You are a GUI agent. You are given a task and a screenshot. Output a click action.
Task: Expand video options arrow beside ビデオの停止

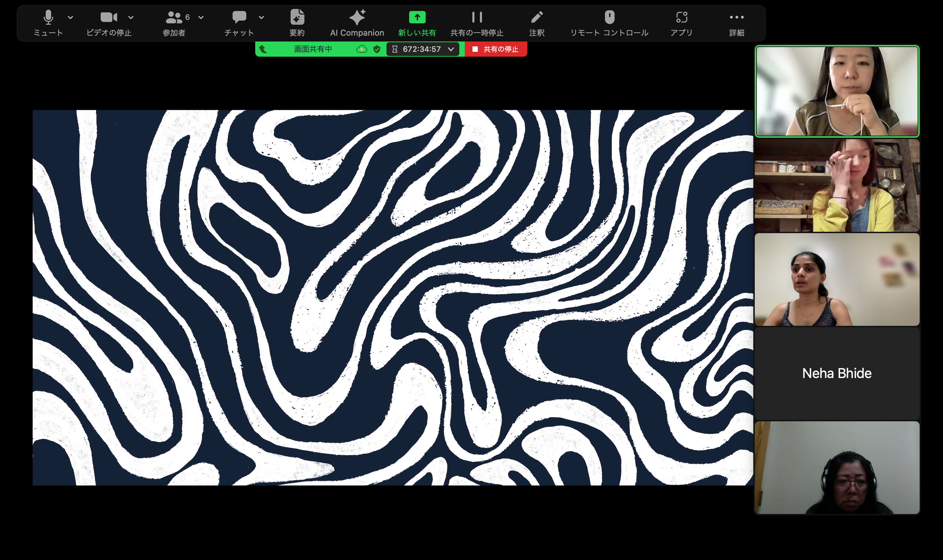(131, 18)
